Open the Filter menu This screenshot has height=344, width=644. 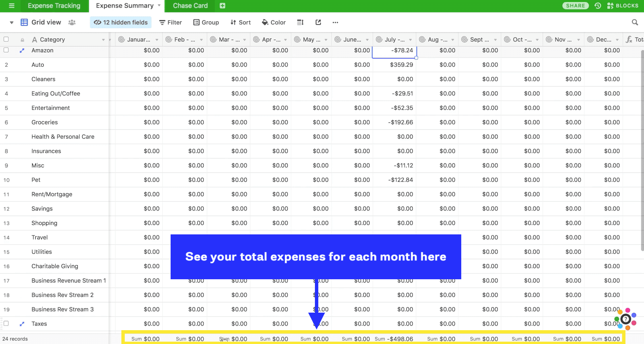coord(171,22)
